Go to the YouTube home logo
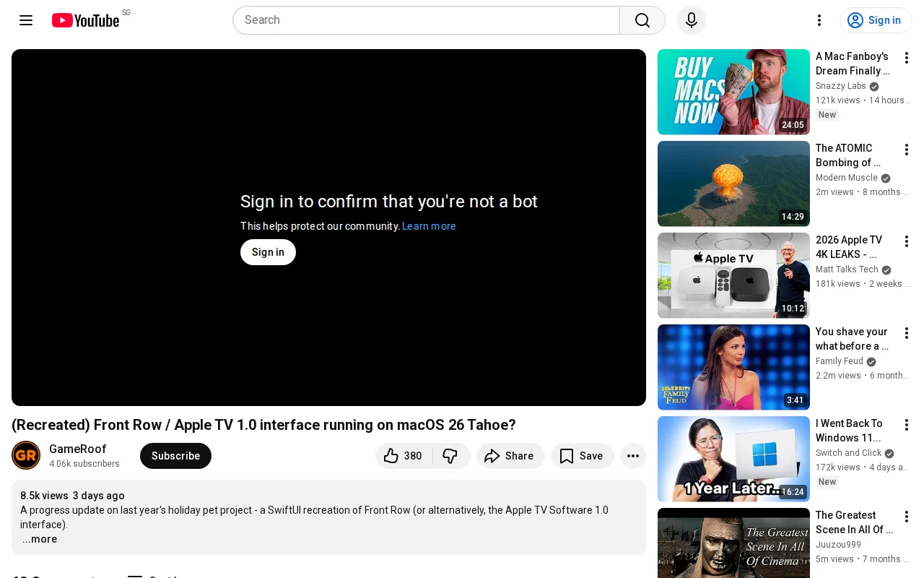 [85, 20]
